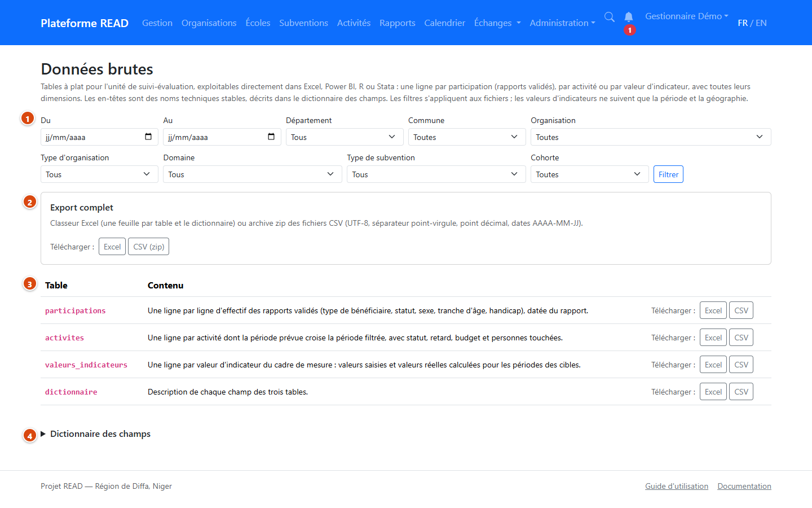812x508 pixels.
Task: Open the Guide d'utilisation link
Action: click(677, 486)
